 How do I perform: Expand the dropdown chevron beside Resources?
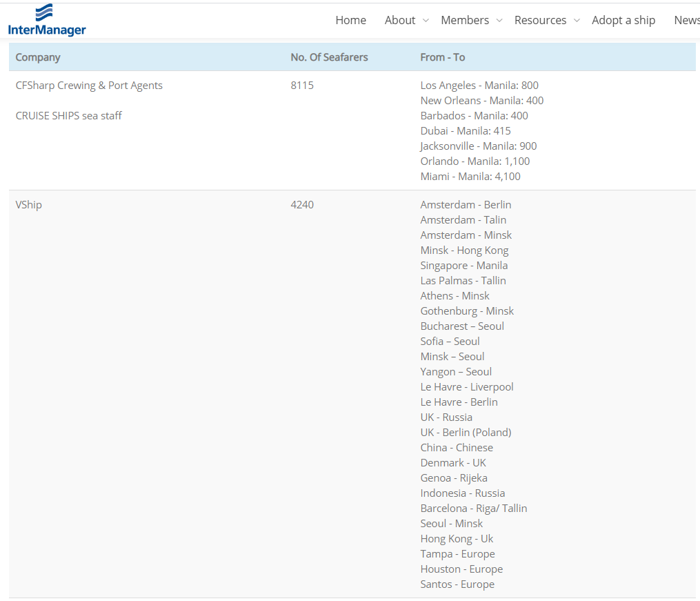click(577, 21)
